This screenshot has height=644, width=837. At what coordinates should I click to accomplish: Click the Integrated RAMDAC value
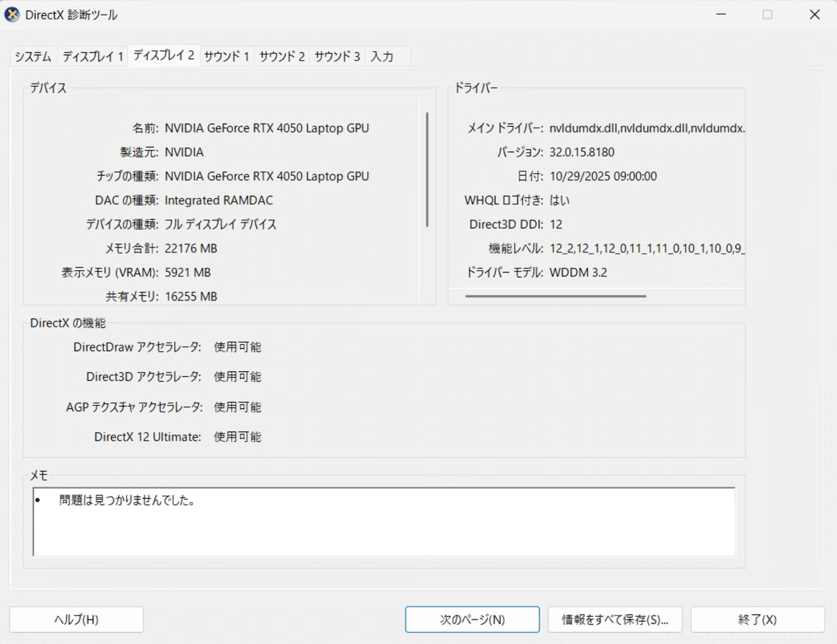(x=219, y=200)
